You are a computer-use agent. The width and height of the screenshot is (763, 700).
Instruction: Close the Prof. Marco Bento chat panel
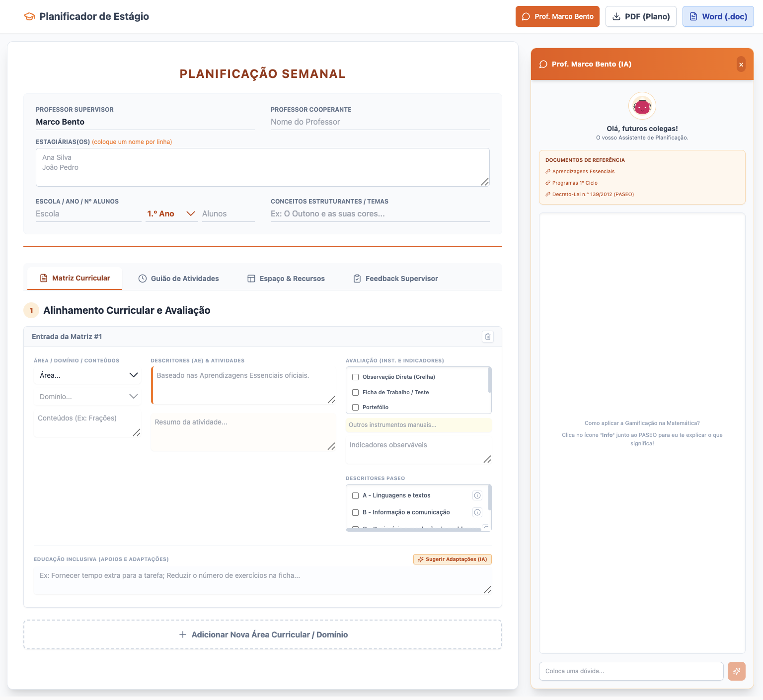point(741,65)
